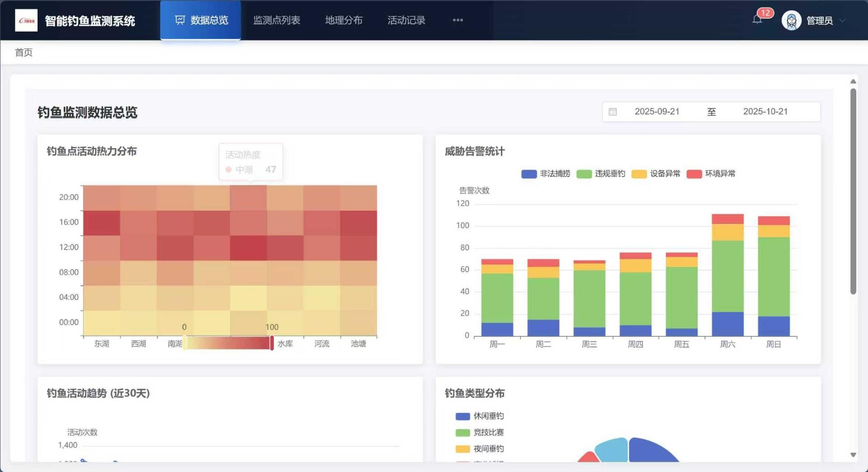
Task: Click the calendar icon in date picker
Action: point(613,112)
